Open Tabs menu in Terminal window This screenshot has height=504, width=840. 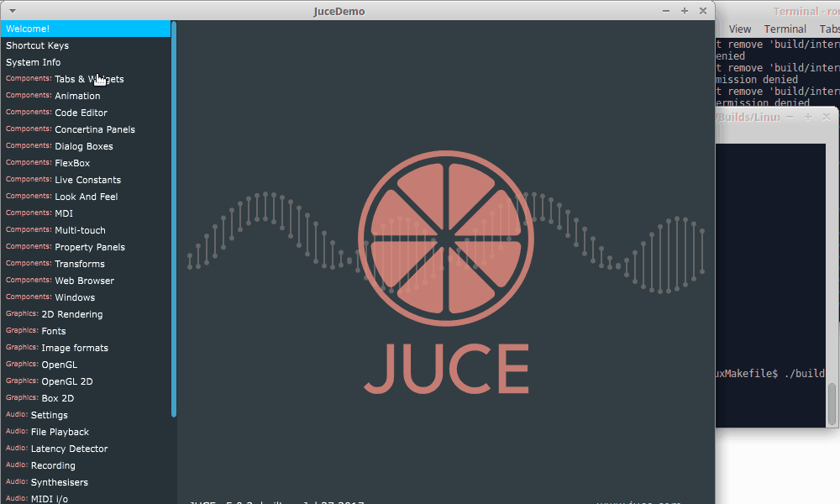(x=829, y=29)
